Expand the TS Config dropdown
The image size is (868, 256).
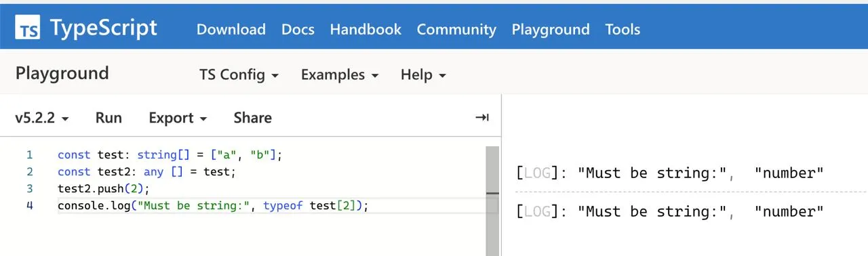pos(239,74)
